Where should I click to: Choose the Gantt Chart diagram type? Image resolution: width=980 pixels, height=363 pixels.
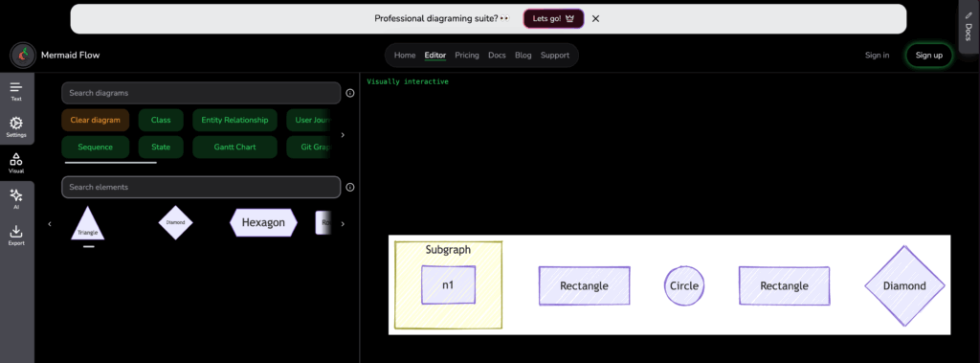click(x=235, y=147)
